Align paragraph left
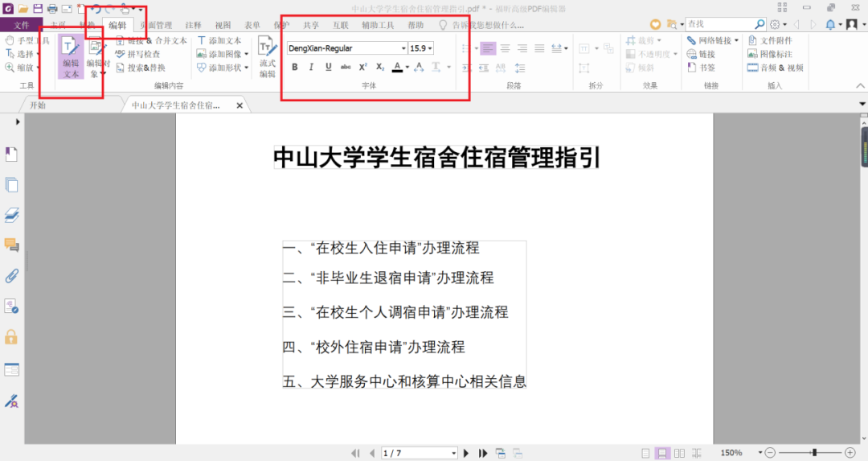The width and height of the screenshot is (868, 461). (488, 48)
